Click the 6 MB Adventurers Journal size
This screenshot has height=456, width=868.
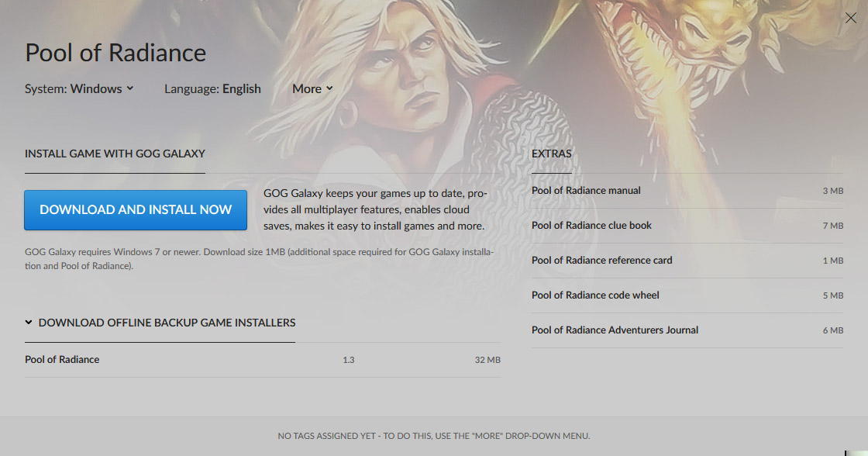tap(832, 331)
